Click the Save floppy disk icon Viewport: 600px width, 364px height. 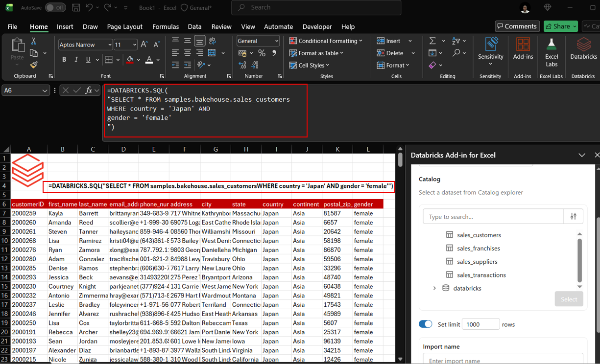click(x=75, y=7)
